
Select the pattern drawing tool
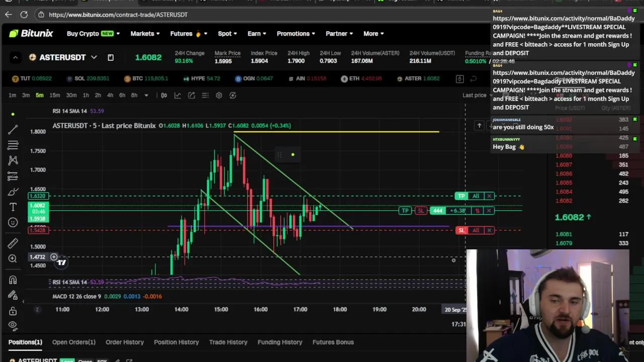pyautogui.click(x=13, y=160)
